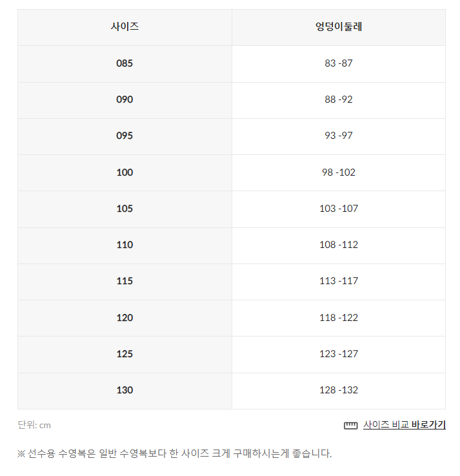Viewport: 460px width, 476px height.
Task: Click the 128 -132 hip measurement value
Action: point(339,390)
